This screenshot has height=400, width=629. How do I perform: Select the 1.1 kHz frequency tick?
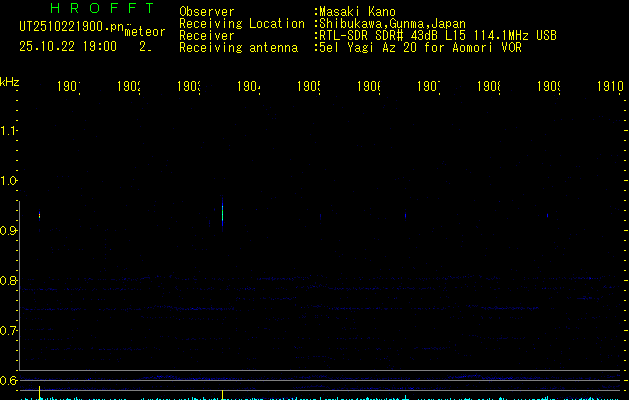tap(10, 130)
